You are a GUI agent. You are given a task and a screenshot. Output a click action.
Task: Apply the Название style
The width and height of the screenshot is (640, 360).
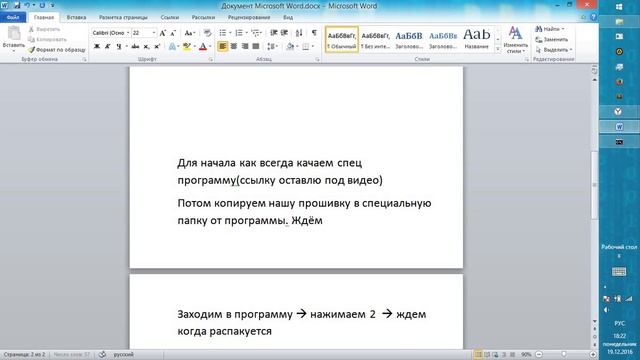pos(476,40)
